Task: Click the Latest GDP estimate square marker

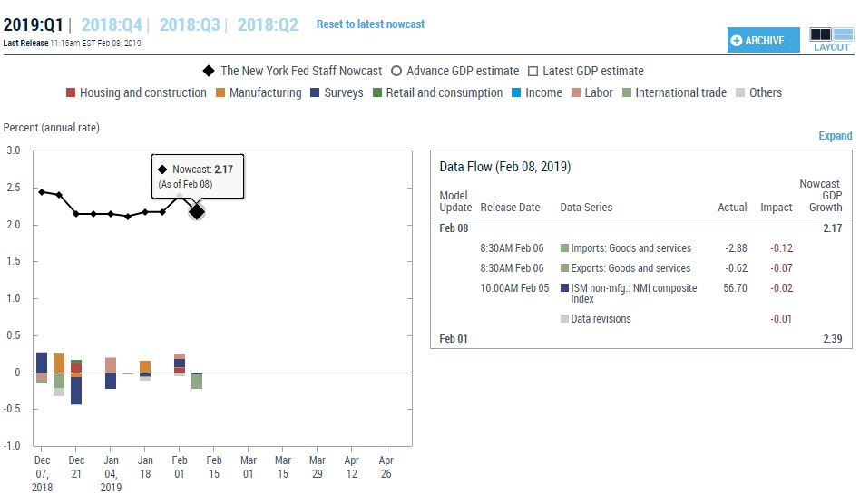Action: 533,71
